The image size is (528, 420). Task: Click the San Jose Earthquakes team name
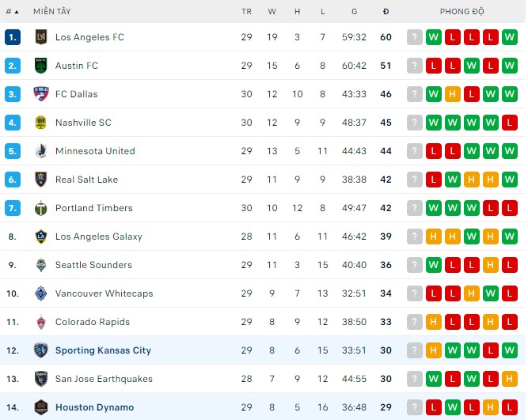tap(104, 379)
